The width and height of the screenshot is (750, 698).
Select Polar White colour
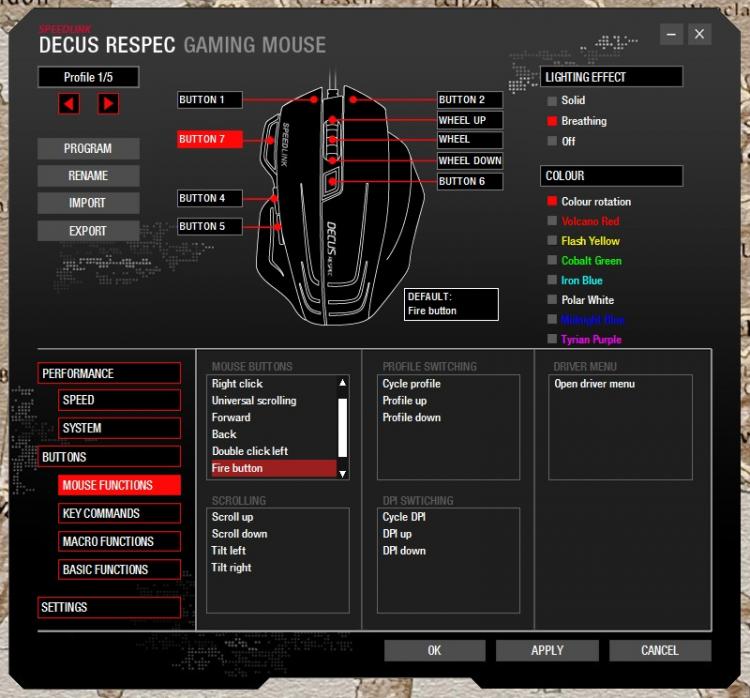581,300
